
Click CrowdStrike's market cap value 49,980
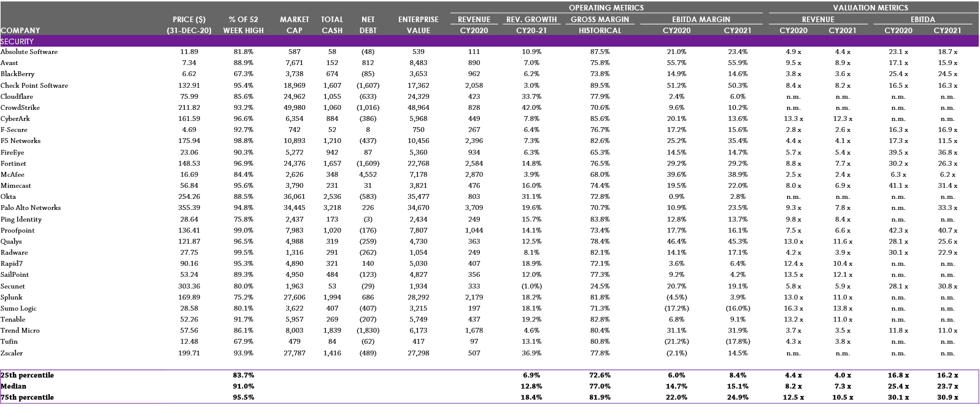295,107
